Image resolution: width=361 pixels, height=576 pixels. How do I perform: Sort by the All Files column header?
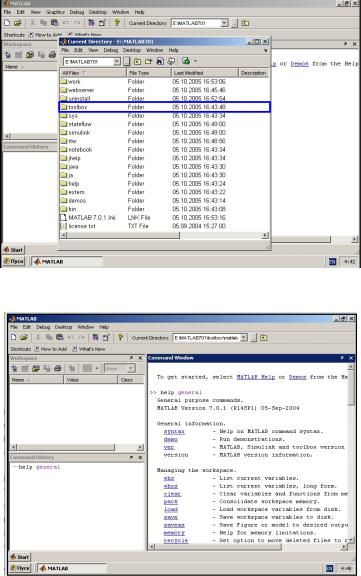(x=93, y=73)
